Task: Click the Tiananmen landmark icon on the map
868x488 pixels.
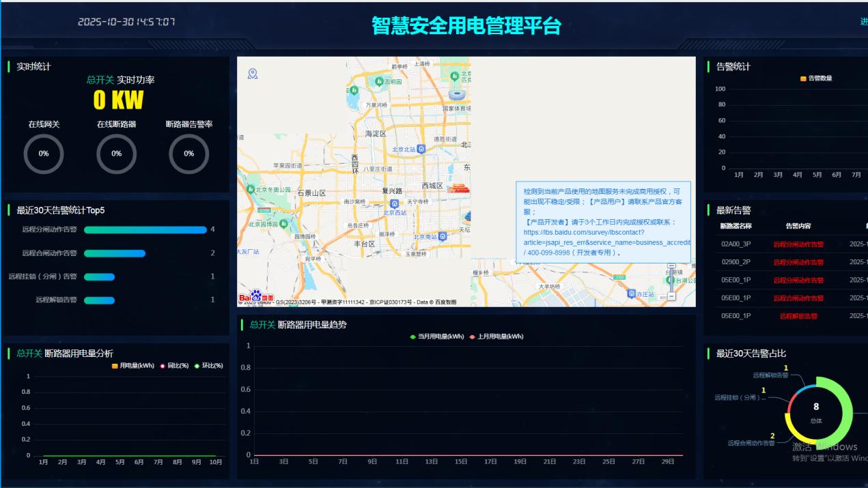Action: 459,189
